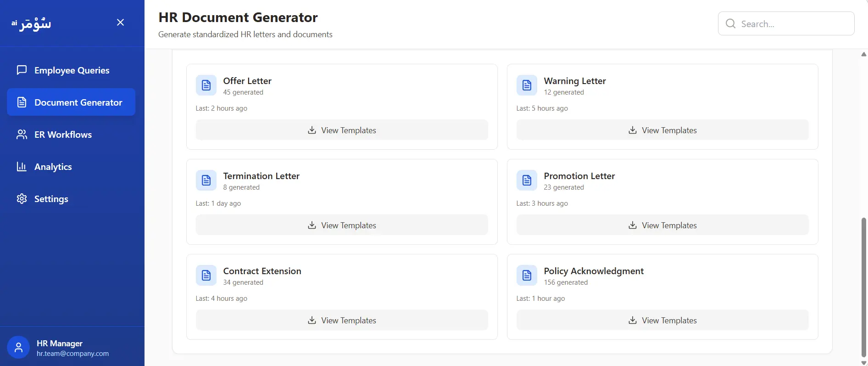Image resolution: width=868 pixels, height=366 pixels.
Task: Click inside the Search field
Action: click(x=794, y=23)
